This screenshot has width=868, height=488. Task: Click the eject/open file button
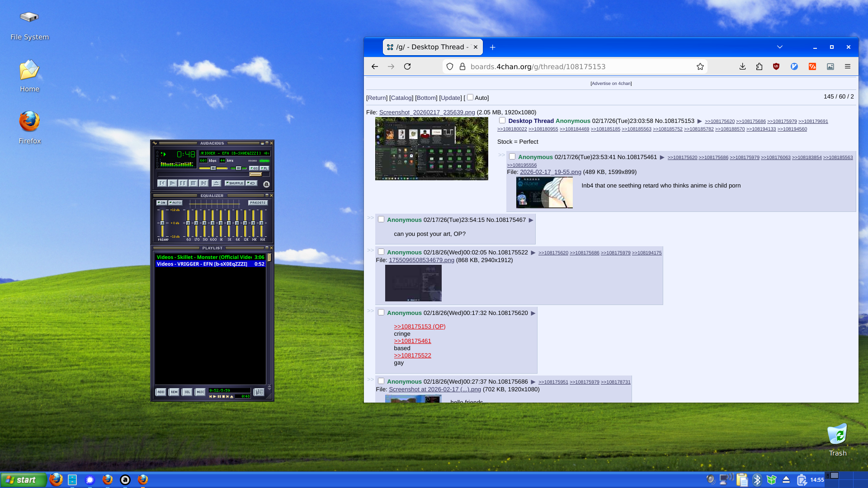[x=216, y=183]
